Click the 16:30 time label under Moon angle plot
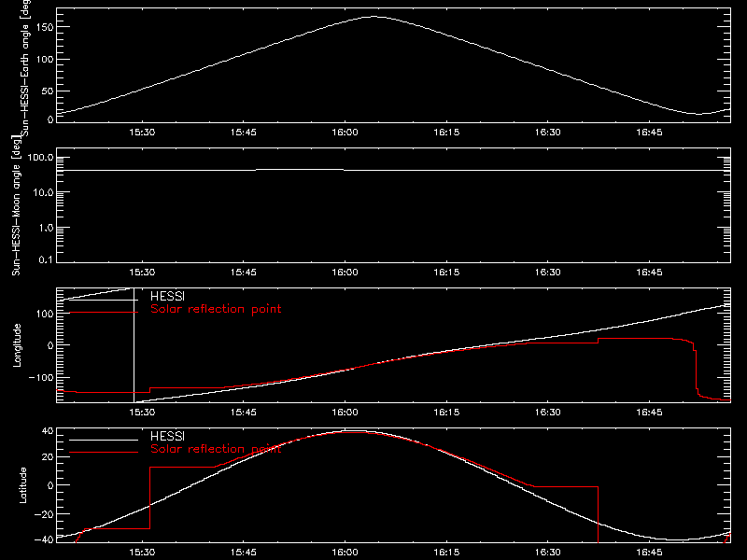The width and height of the screenshot is (747, 560). [x=548, y=273]
